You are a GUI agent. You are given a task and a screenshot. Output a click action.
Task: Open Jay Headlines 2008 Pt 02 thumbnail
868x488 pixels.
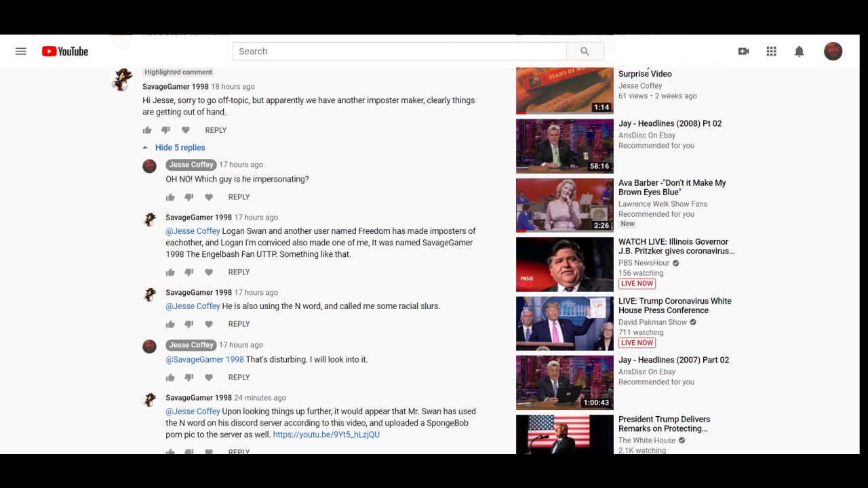[565, 146]
